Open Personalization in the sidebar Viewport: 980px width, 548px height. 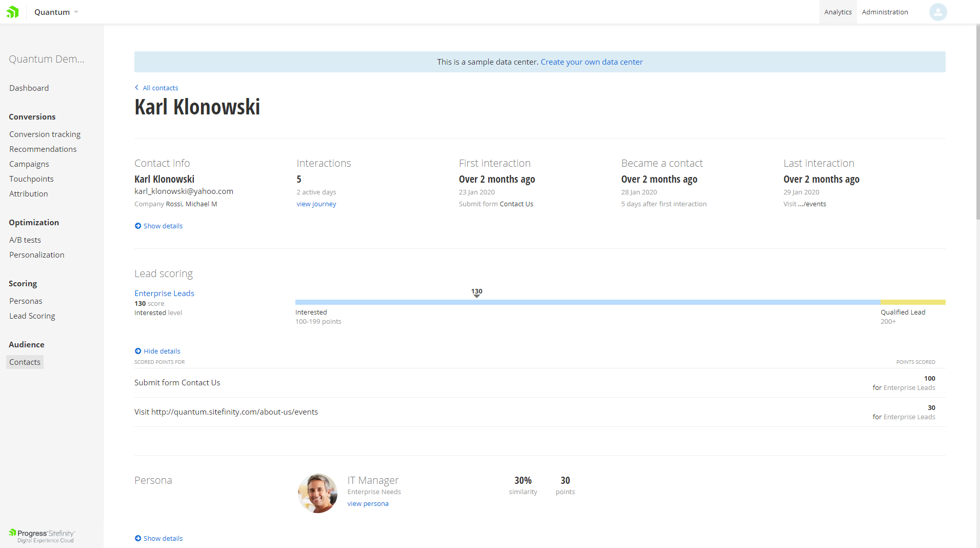pyautogui.click(x=37, y=255)
